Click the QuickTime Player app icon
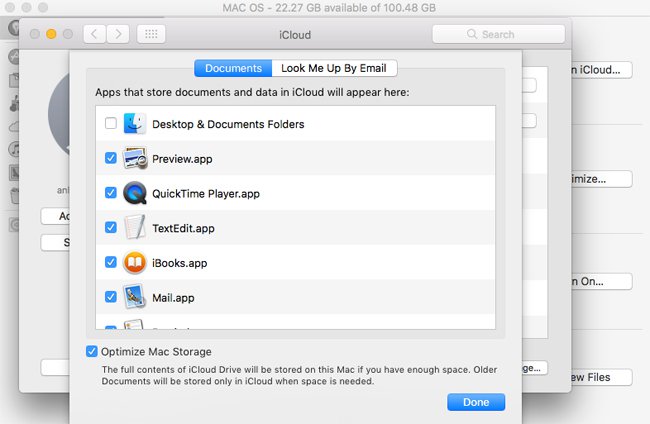Screen dimensions: 650x424 coord(135,193)
